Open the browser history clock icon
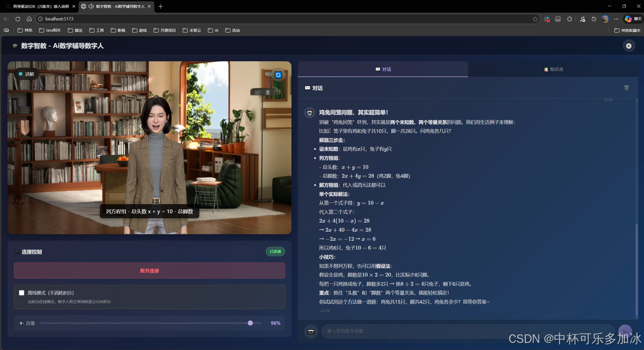The image size is (644, 350). pos(594,19)
